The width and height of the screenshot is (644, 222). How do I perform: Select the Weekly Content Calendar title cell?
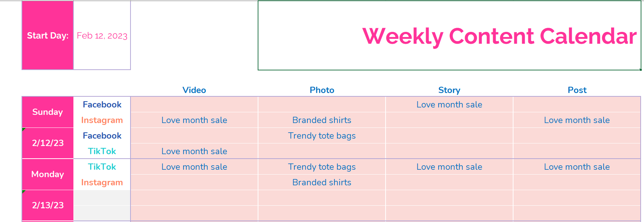(449, 36)
